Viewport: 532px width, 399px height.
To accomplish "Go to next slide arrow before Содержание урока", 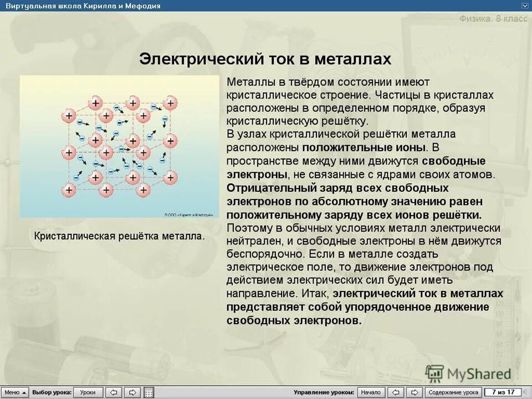I will tap(415, 392).
